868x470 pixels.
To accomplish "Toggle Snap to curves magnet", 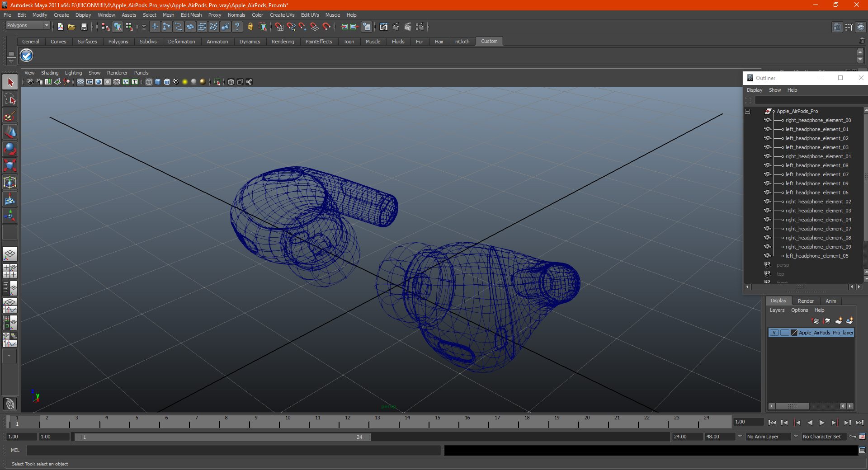I will pos(291,27).
